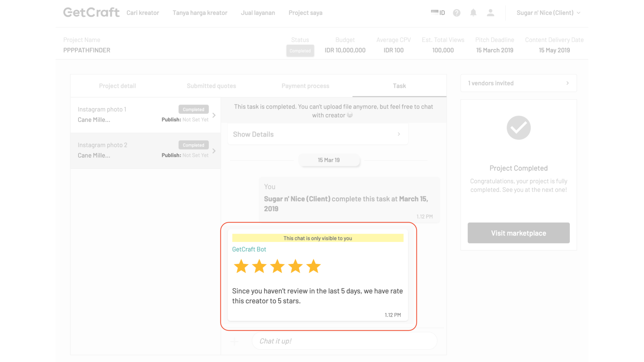This screenshot has width=644, height=362.
Task: Click the task completed notice text
Action: (333, 111)
